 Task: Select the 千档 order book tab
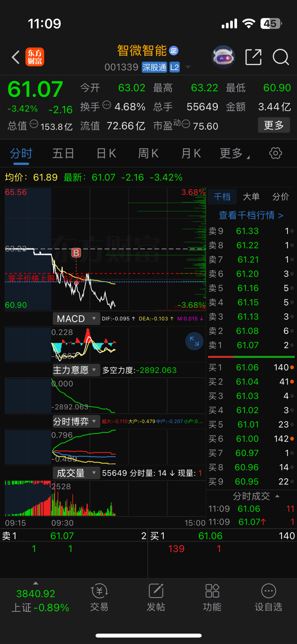coord(222,197)
